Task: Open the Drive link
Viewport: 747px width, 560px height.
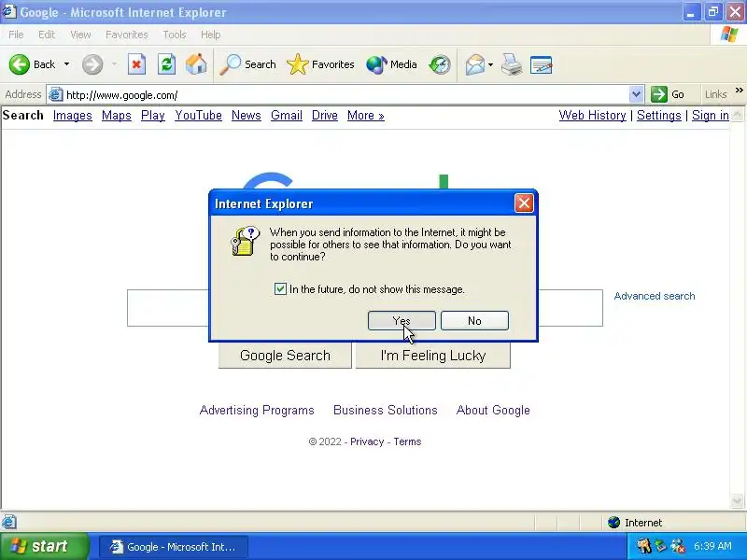Action: [x=324, y=115]
